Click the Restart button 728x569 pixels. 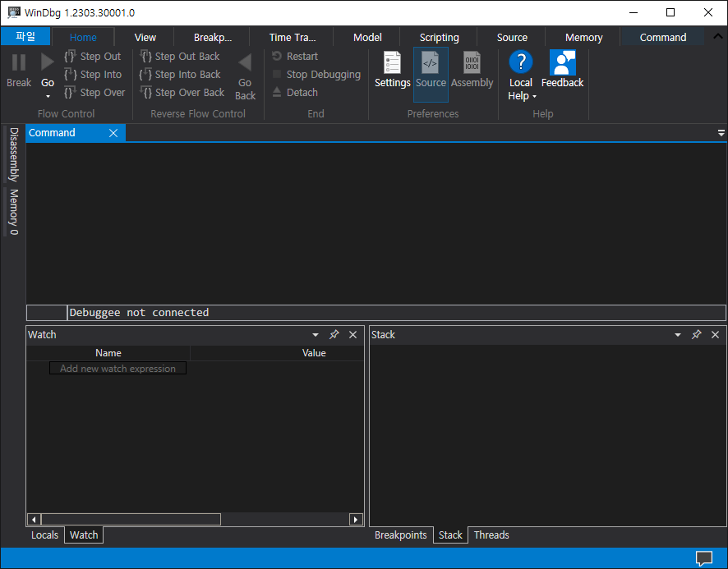coord(295,56)
